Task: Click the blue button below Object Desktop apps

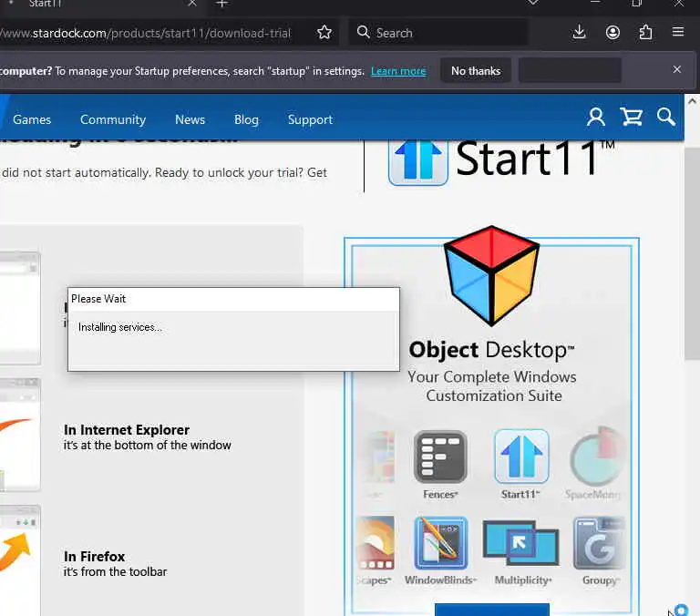Action: click(492, 610)
